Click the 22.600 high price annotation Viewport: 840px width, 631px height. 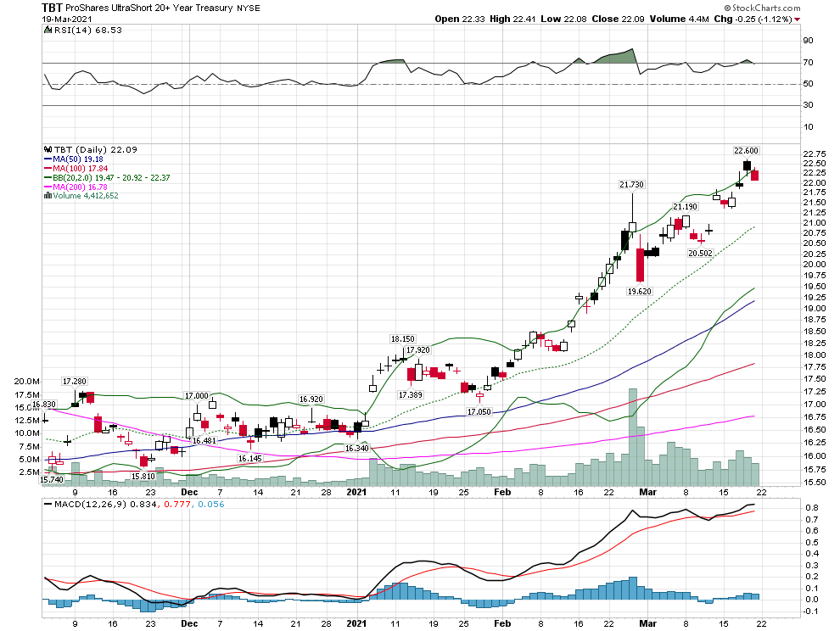(x=747, y=150)
